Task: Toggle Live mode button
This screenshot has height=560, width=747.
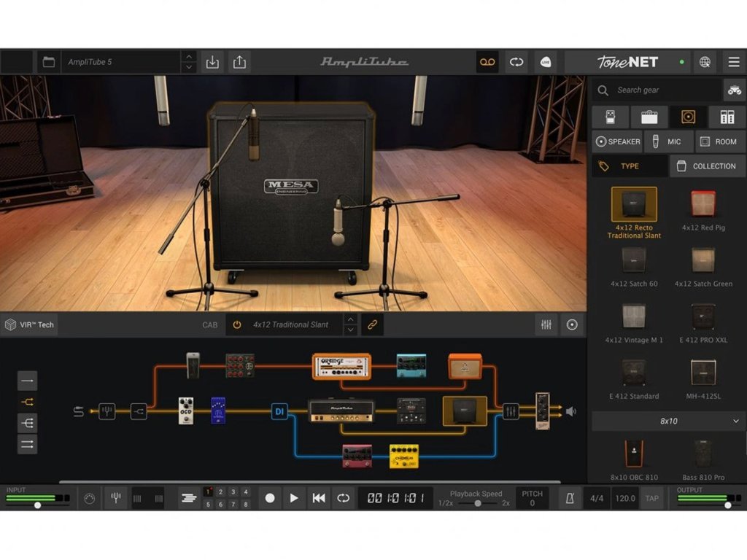Action: click(x=545, y=62)
